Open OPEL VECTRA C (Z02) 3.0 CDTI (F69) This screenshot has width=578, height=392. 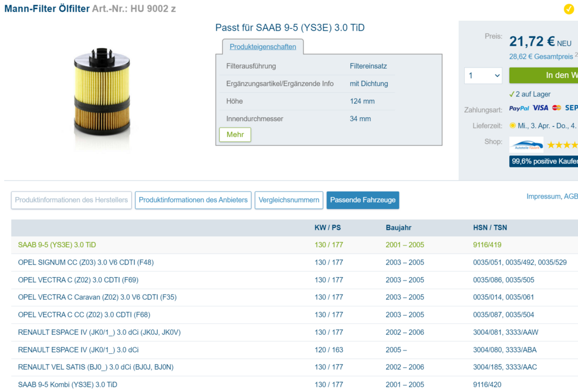coord(78,280)
